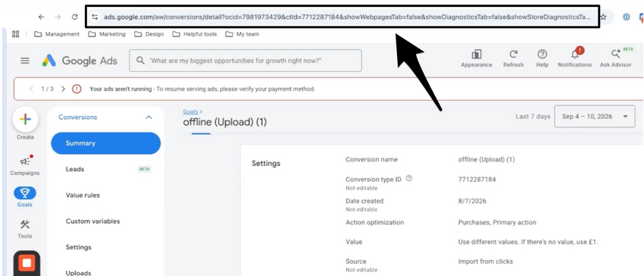Click the Purchases, Primary action text

[x=497, y=222]
